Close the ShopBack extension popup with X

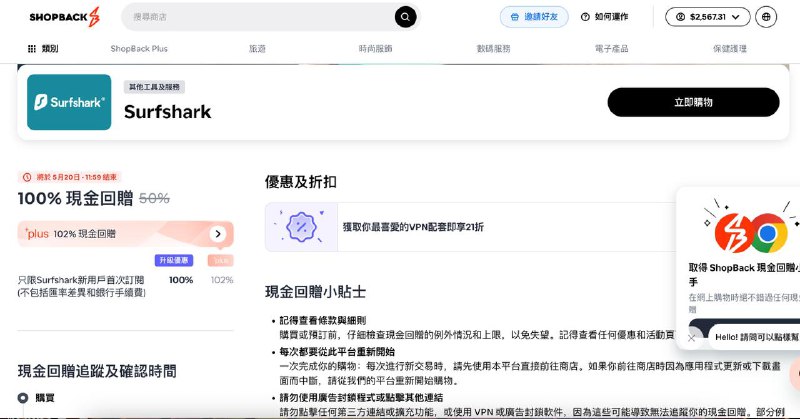coord(691,337)
